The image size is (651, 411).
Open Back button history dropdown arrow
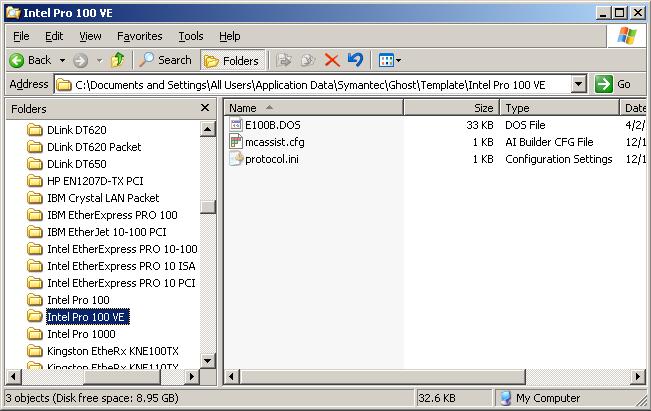click(x=62, y=61)
